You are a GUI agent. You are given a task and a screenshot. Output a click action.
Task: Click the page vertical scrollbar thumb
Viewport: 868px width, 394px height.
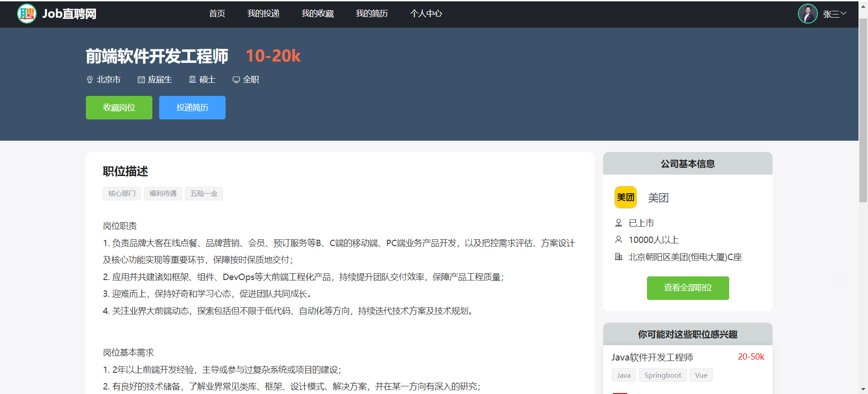click(x=863, y=110)
